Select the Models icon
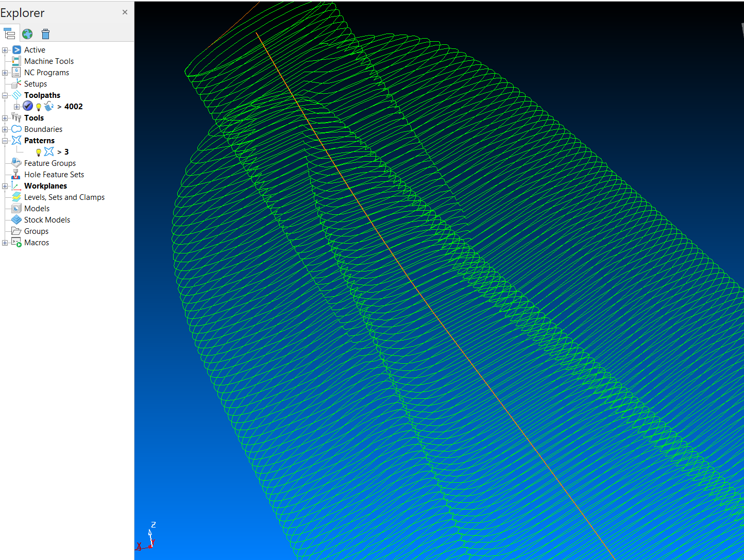The width and height of the screenshot is (744, 560). [15, 208]
